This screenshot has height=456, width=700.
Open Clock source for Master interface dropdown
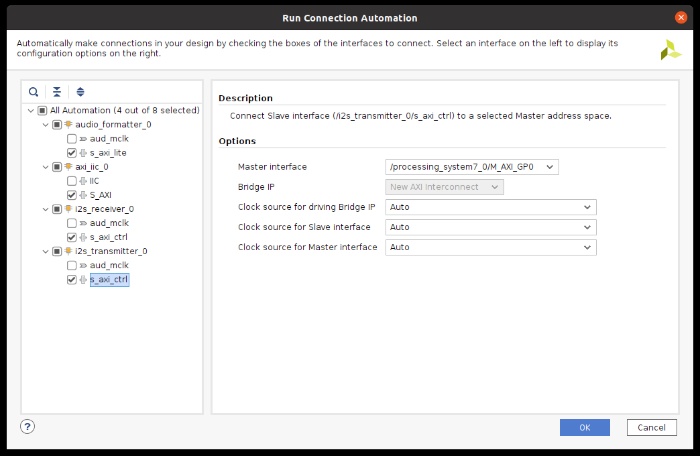[491, 247]
